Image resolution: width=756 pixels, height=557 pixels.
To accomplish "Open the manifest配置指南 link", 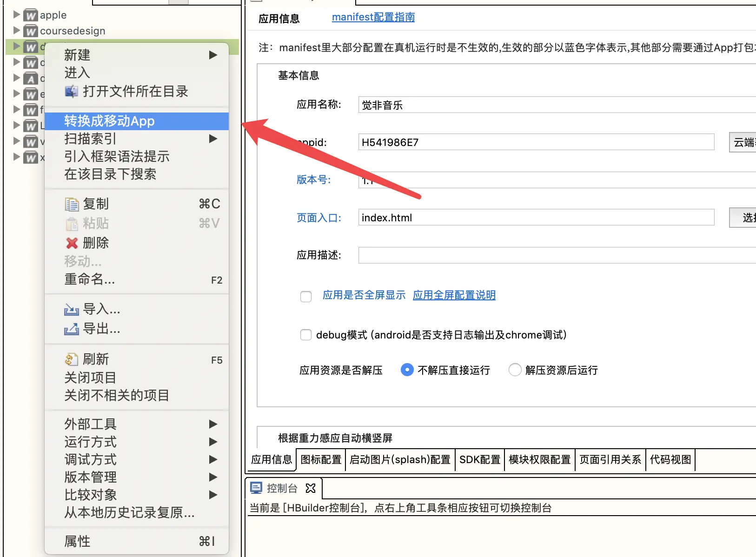I will coord(372,17).
